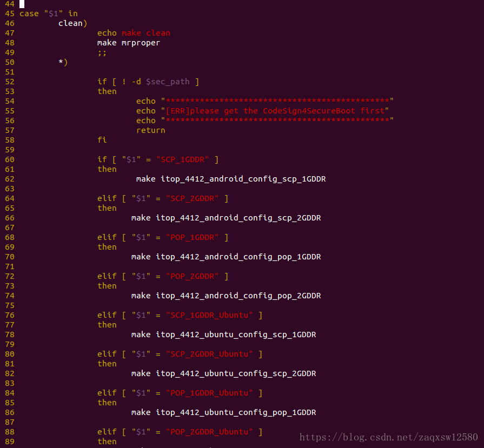Screen dimensions: 484x448
Task: Click the "POP_2GDDR_Ubuntu" string on line 88
Action: [x=209, y=432]
